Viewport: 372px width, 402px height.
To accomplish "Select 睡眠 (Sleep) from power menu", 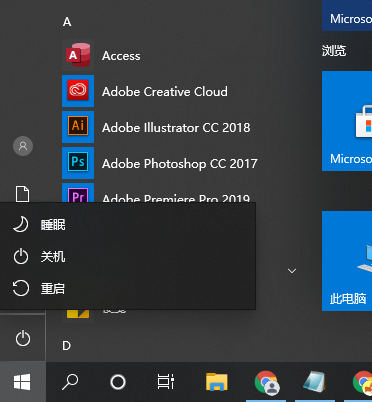I will 128,225.
